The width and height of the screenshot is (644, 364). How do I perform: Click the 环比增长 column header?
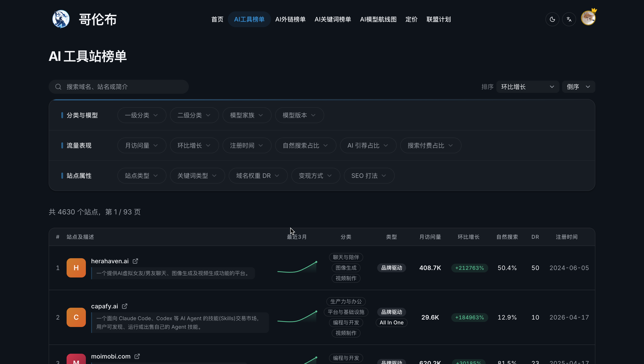click(469, 237)
